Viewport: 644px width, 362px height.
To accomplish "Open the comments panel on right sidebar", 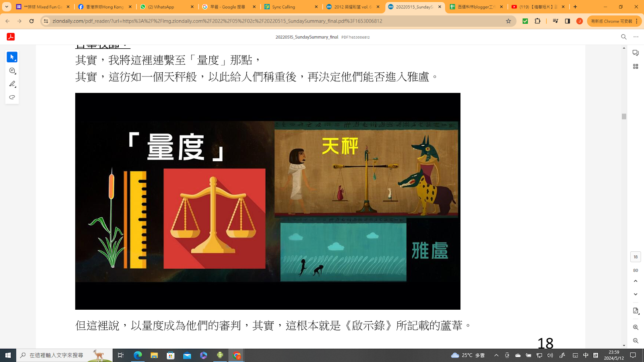I will click(x=636, y=53).
